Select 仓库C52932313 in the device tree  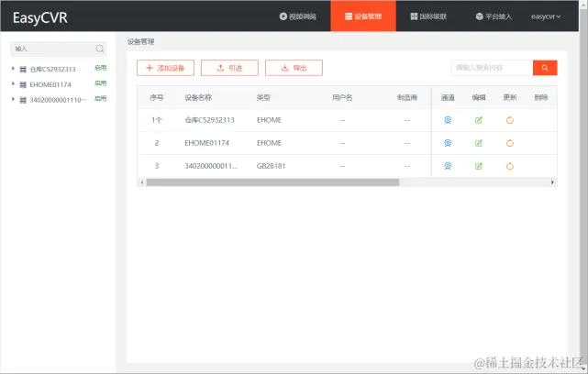53,70
